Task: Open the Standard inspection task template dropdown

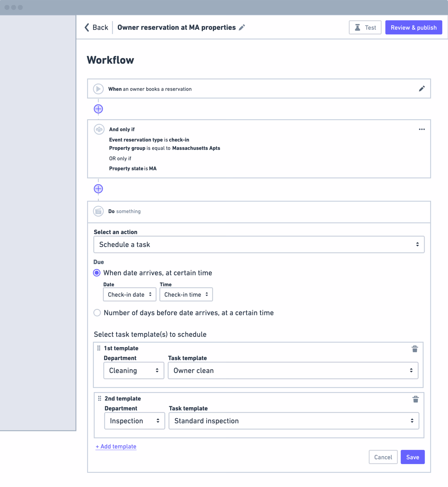Action: pyautogui.click(x=294, y=421)
